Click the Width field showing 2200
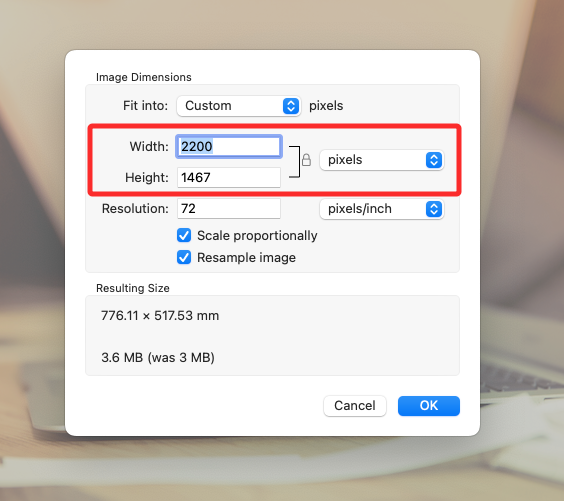This screenshot has height=501, width=564. pos(229,146)
